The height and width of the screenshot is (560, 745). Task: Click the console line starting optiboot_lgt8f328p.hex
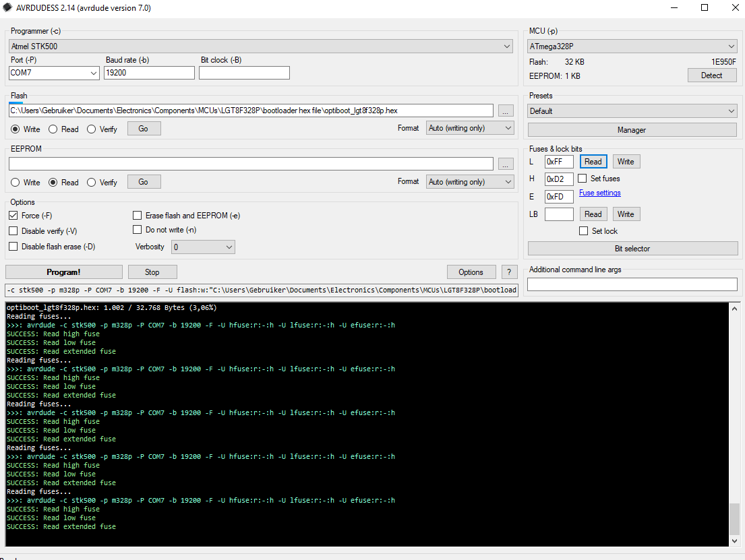coord(112,308)
